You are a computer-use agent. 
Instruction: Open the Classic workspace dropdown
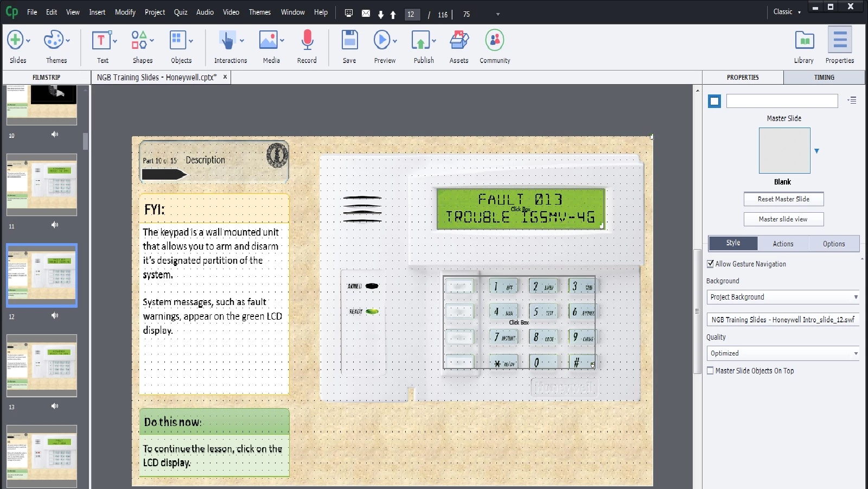787,12
